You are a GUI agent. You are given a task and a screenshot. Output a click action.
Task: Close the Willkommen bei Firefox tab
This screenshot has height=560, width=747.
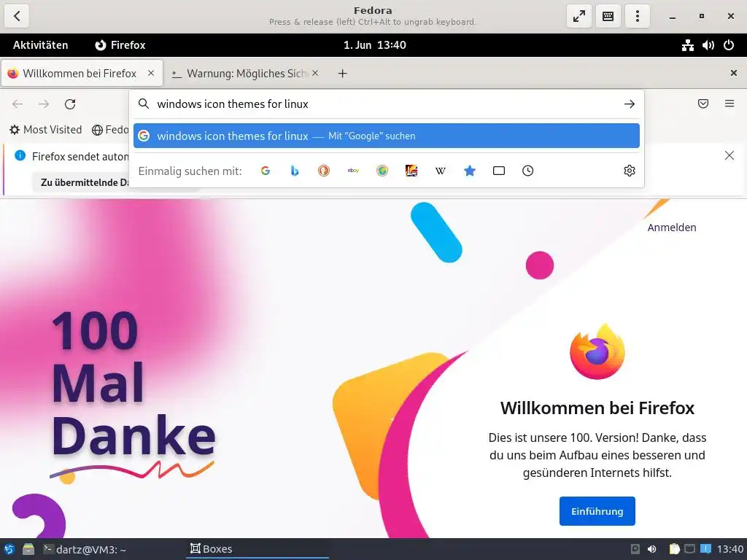coord(150,73)
